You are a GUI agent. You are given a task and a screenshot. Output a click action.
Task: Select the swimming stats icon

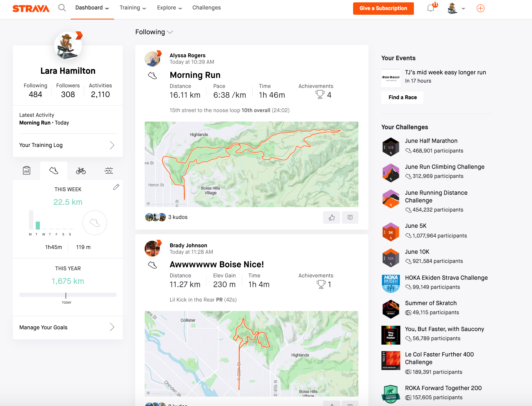point(109,170)
